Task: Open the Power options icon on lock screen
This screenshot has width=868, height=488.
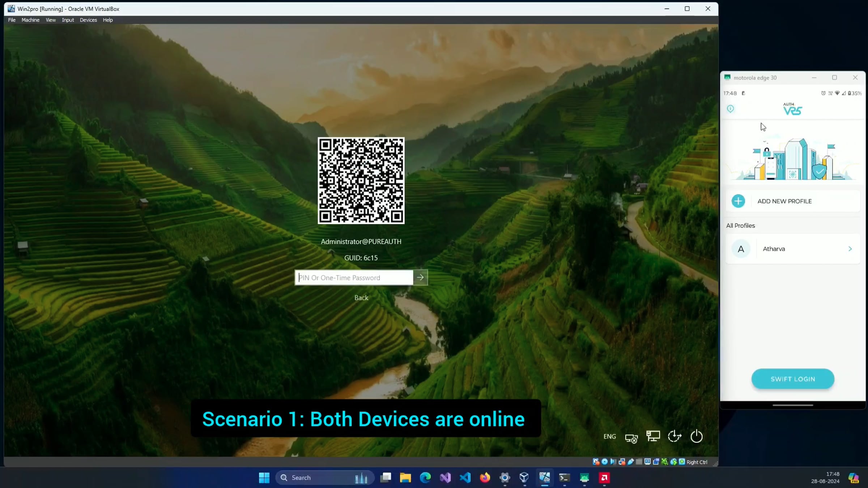Action: point(696,436)
